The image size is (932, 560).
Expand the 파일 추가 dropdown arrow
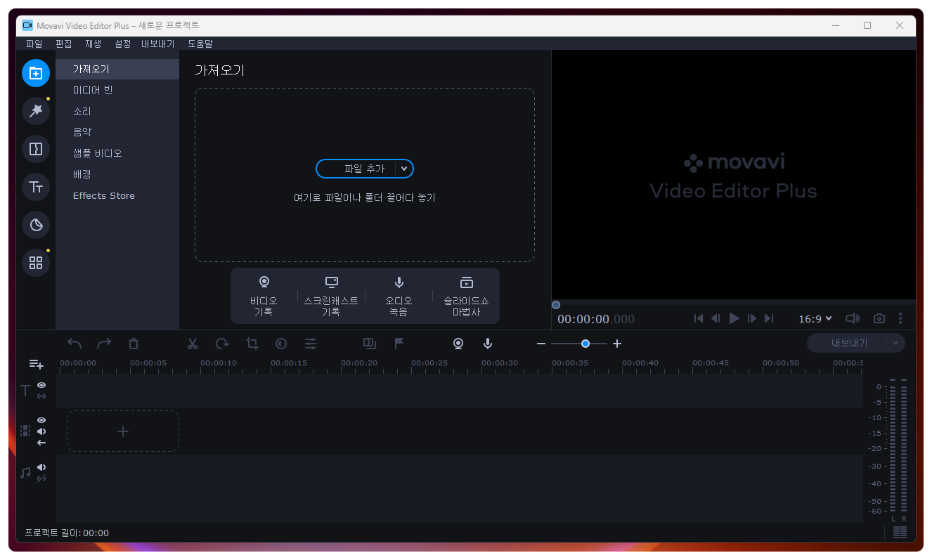point(404,169)
